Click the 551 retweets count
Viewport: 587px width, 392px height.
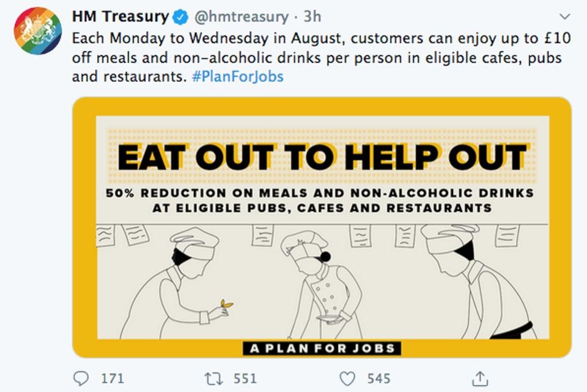tap(245, 379)
